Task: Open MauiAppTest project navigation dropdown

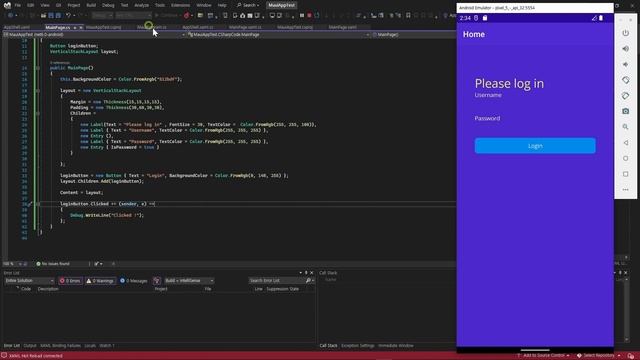Action: [x=94, y=35]
